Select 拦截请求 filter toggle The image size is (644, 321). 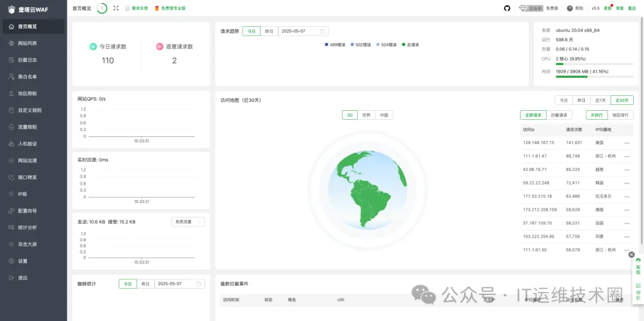[x=559, y=115]
